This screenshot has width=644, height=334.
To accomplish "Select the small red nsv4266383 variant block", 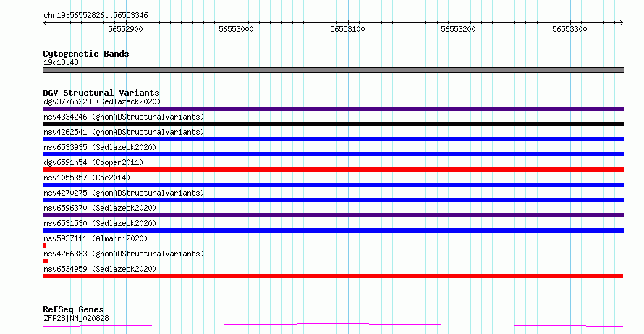I will point(45,261).
